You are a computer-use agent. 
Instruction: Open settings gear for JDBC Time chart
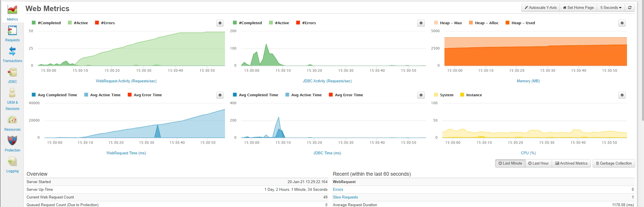coord(421,95)
